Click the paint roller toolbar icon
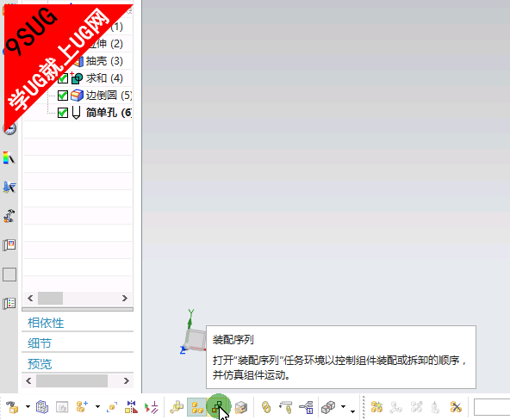 (286, 407)
